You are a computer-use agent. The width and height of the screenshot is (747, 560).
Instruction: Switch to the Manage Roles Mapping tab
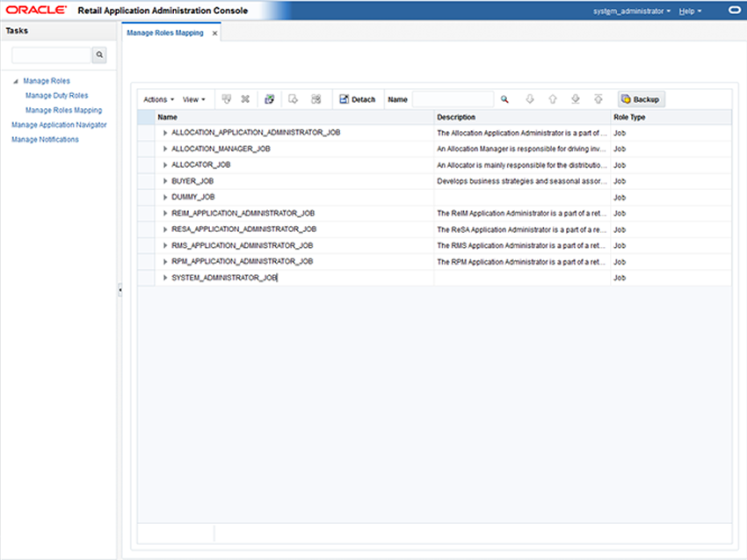point(165,33)
